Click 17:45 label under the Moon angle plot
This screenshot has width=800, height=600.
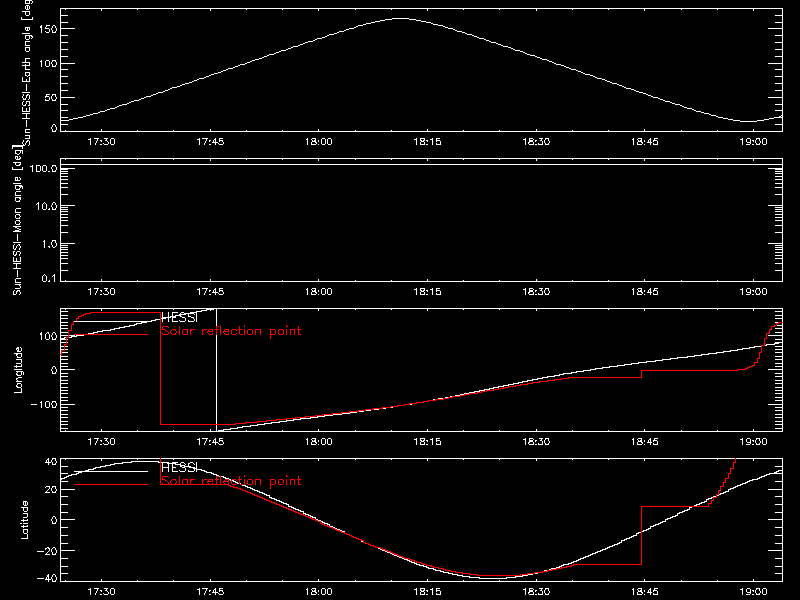pos(210,291)
